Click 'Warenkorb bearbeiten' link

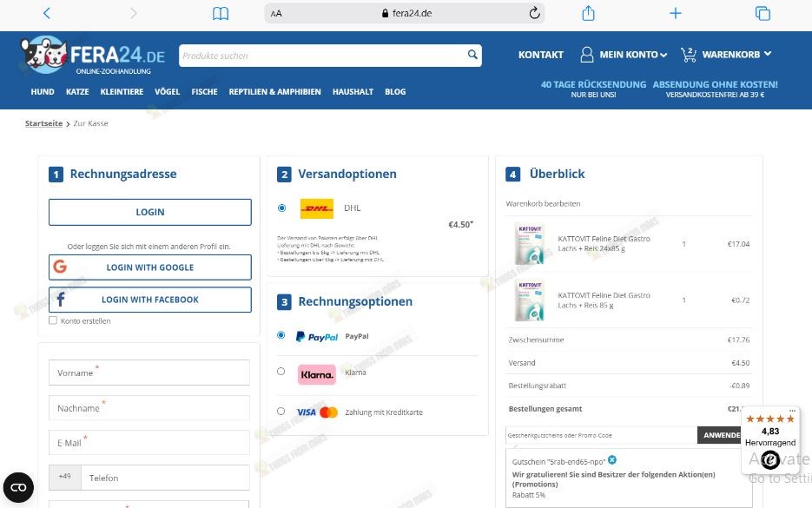point(543,203)
